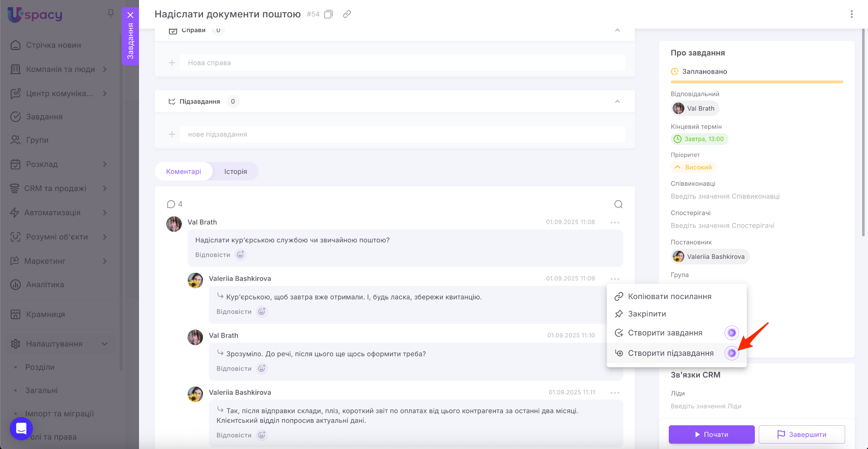The height and width of the screenshot is (449, 868).
Task: Copy task link icon next to title
Action: point(347,14)
